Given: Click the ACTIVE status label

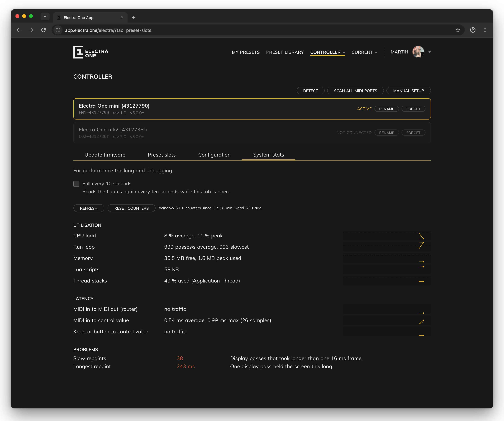Looking at the screenshot, I should [x=364, y=109].
